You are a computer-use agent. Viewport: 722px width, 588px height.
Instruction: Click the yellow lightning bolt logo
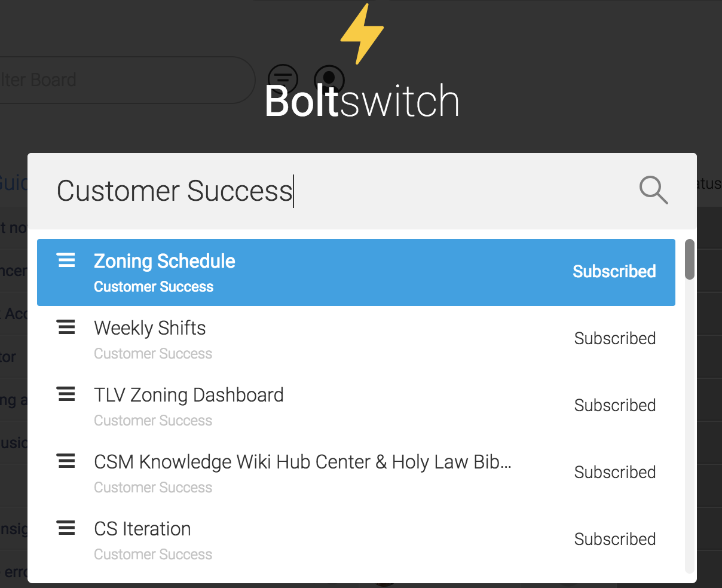(x=362, y=33)
